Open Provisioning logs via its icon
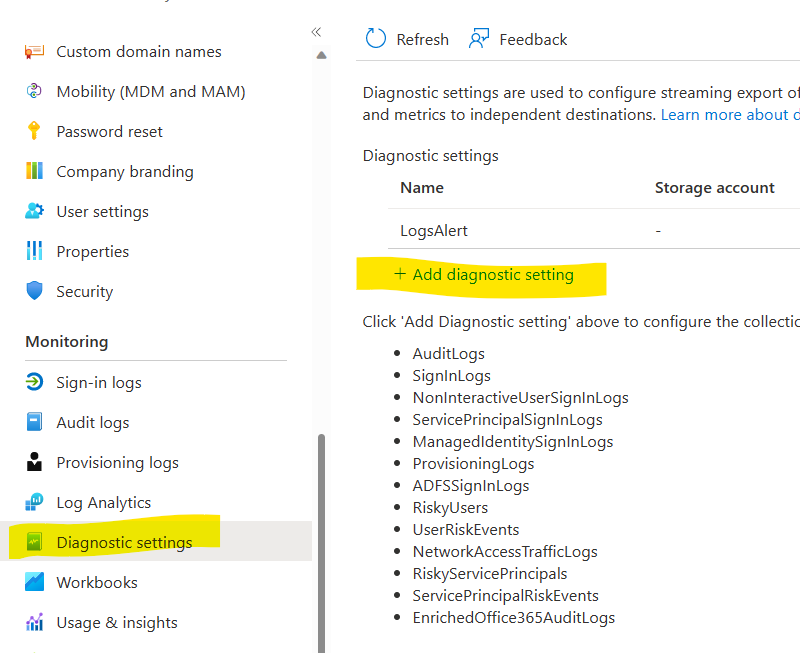Viewport: 800px width, 653px height. (34, 462)
